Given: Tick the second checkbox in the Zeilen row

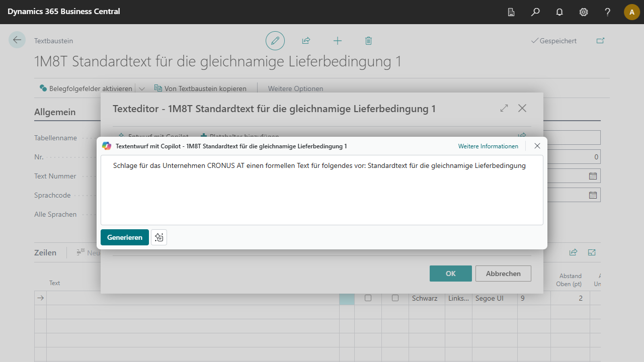Looking at the screenshot, I should click(395, 298).
